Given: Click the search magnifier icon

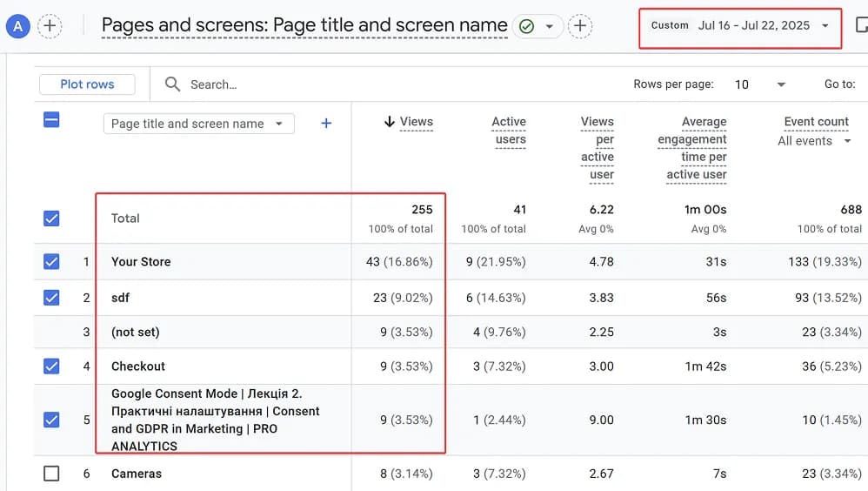Looking at the screenshot, I should [x=172, y=84].
